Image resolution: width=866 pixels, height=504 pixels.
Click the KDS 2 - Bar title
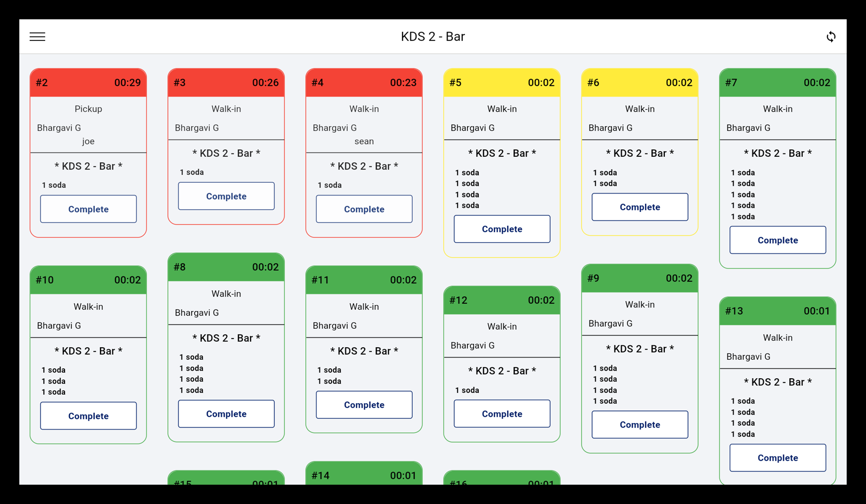click(433, 36)
